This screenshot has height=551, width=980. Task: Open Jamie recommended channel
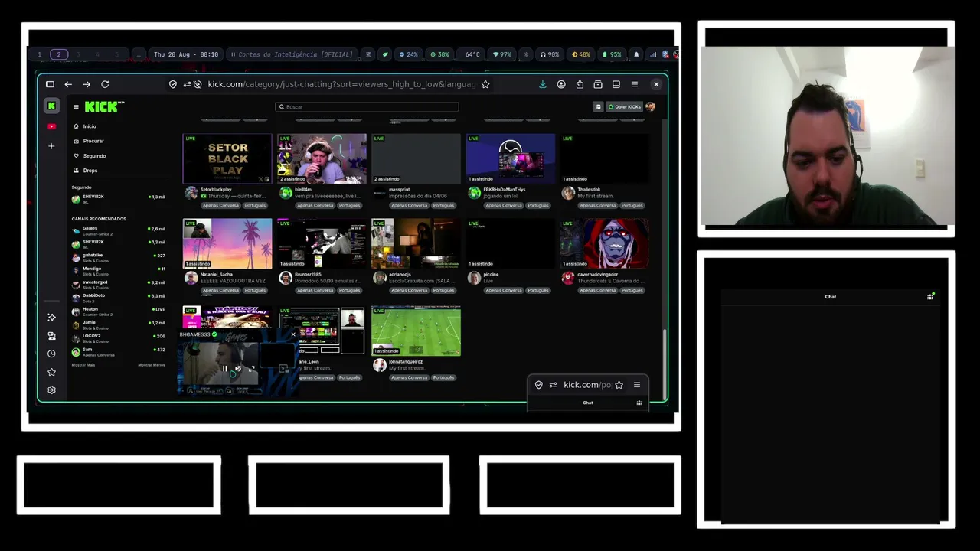[119, 324]
